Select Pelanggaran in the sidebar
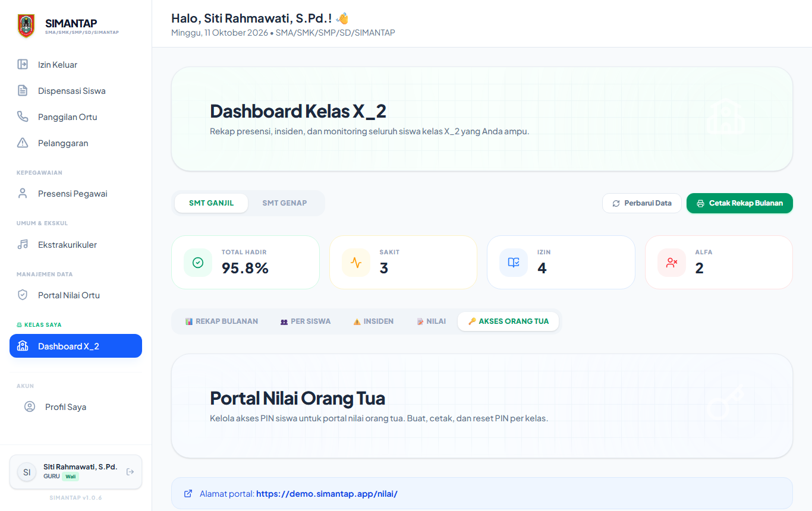The image size is (812, 511). pyautogui.click(x=75, y=143)
